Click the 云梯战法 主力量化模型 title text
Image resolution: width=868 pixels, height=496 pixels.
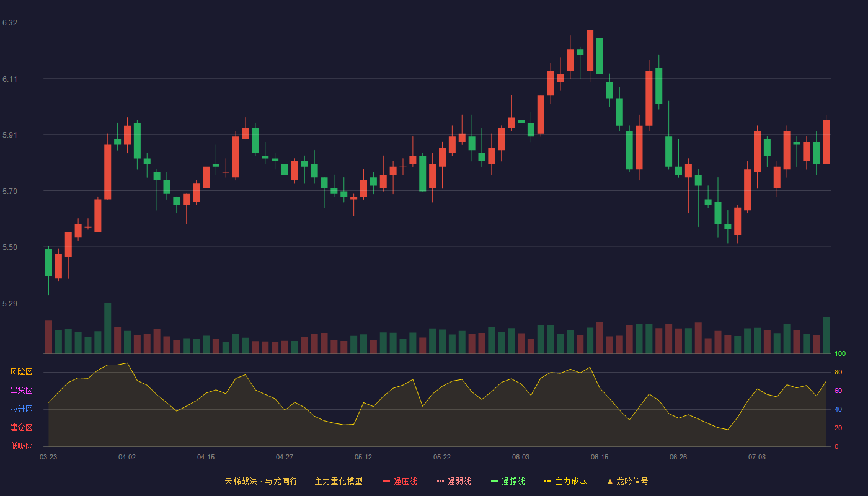pyautogui.click(x=294, y=481)
